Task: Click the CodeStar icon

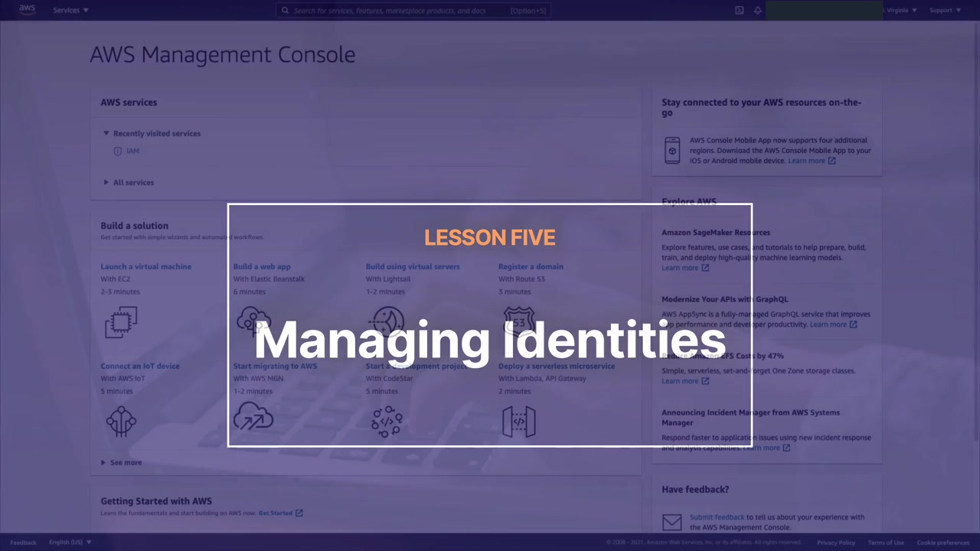Action: pyautogui.click(x=387, y=422)
